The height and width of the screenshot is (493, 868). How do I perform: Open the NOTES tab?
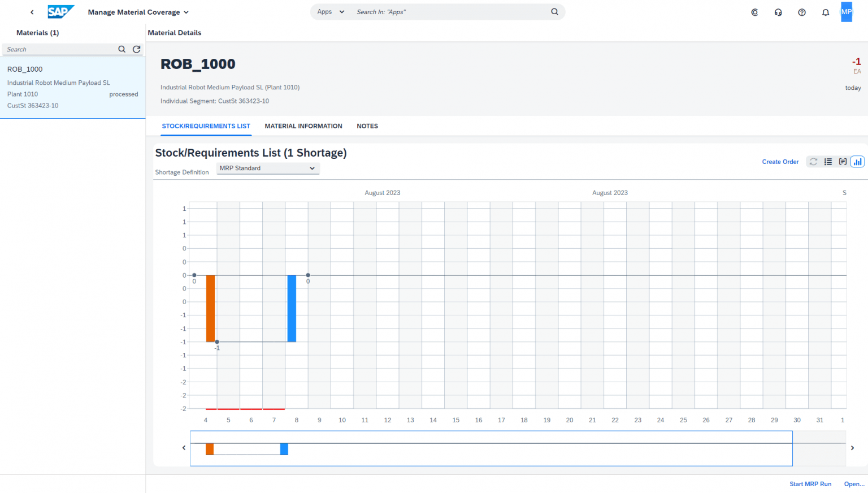click(367, 126)
